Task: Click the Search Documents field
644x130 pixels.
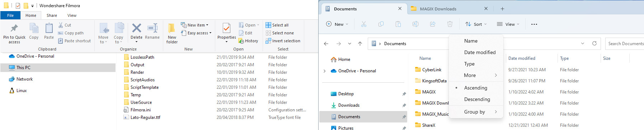Action: tap(625, 44)
